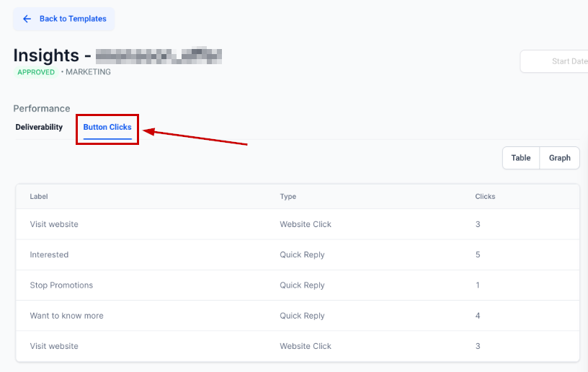588x372 pixels.
Task: Click the Label column header
Action: click(38, 196)
